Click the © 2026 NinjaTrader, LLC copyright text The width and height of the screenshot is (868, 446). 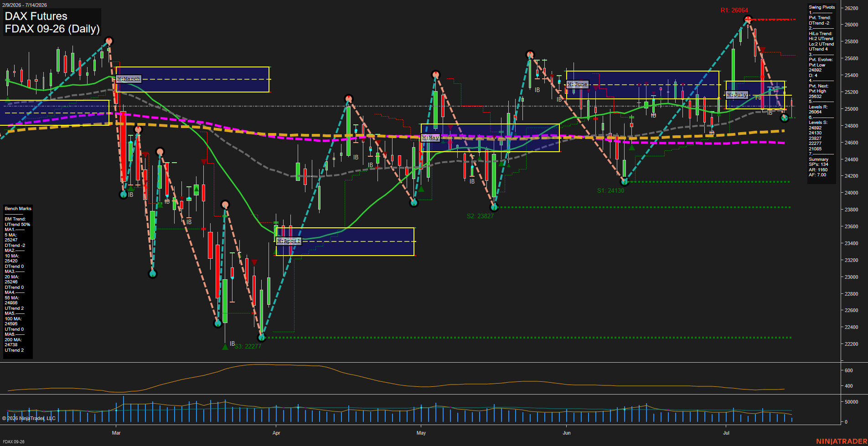tap(29, 418)
